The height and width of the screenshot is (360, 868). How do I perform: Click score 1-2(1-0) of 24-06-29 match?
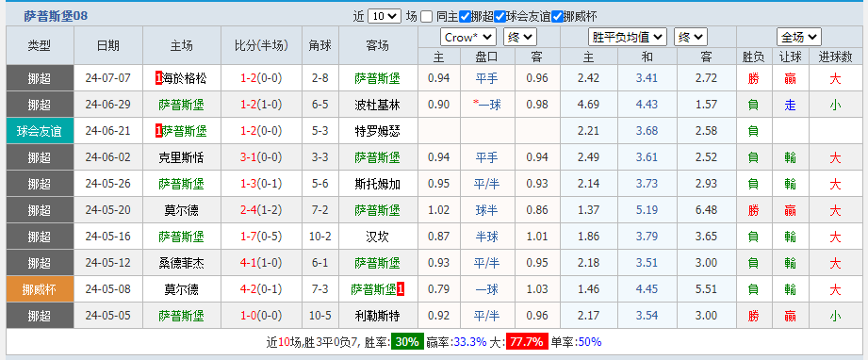point(261,105)
